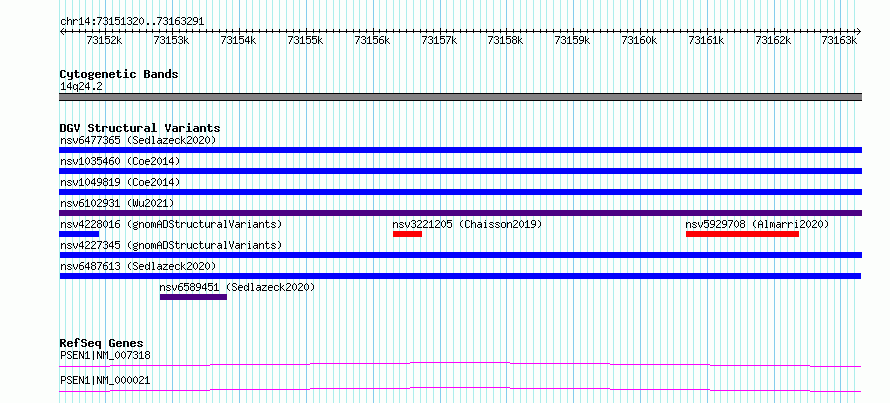The width and height of the screenshot is (890, 403).
Task: Click the DGV Structural Variants track title
Action: click(140, 128)
